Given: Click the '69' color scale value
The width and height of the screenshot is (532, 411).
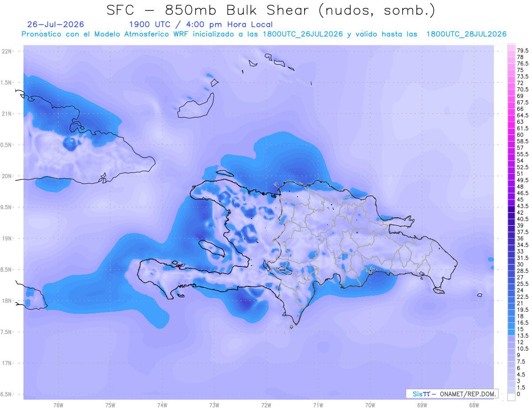Looking at the screenshot, I should coord(520,96).
